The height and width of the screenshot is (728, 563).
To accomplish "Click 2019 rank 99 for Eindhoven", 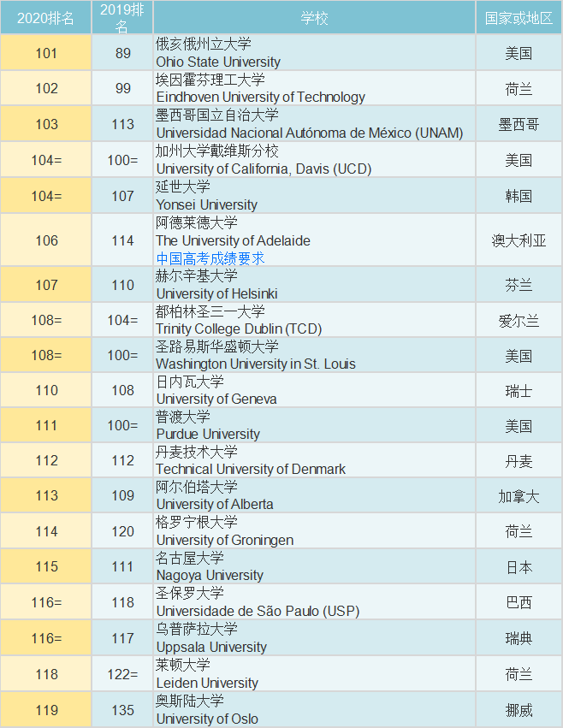I will [x=122, y=88].
